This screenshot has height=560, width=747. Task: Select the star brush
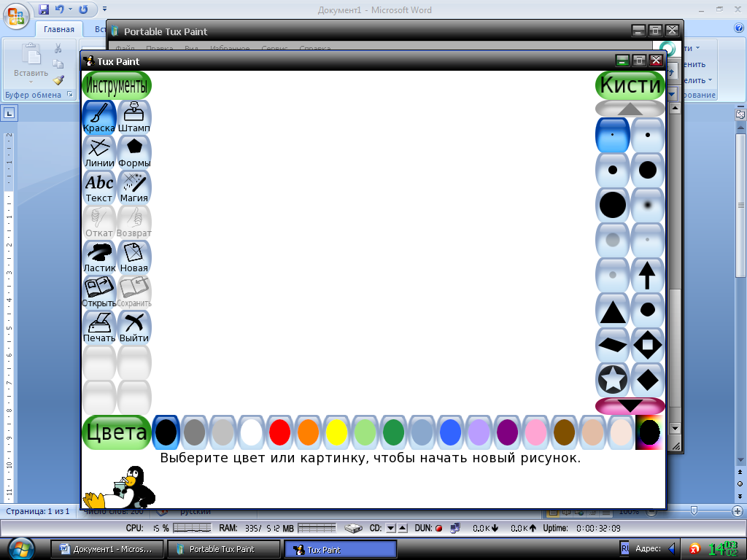coord(613,380)
